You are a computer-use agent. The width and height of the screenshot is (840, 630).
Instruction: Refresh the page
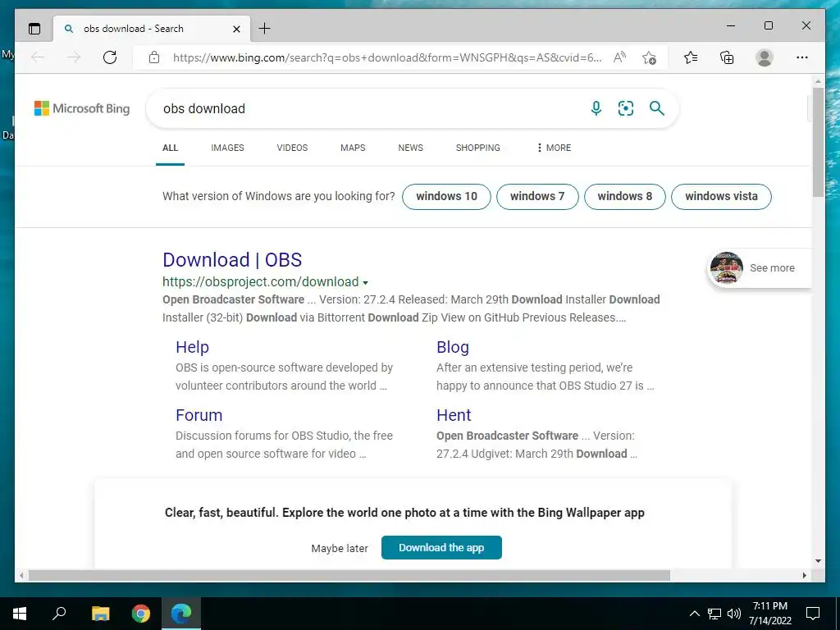point(110,57)
